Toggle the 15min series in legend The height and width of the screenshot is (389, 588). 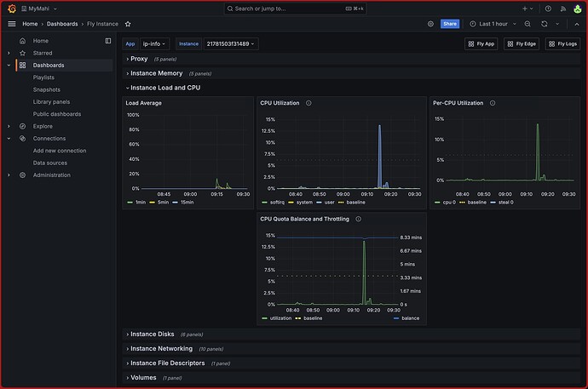(x=187, y=202)
